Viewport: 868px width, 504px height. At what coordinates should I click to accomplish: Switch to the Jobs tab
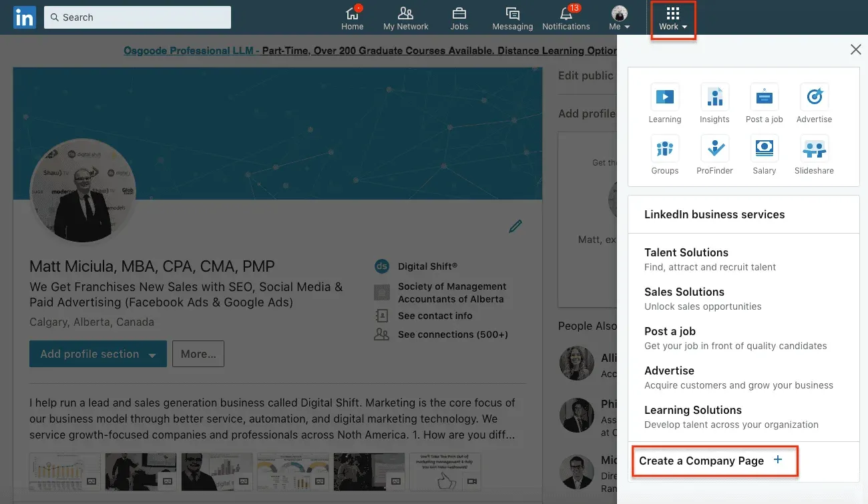459,17
